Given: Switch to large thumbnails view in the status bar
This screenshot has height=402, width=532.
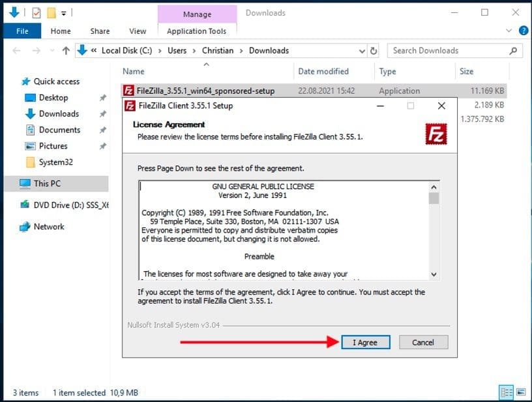Looking at the screenshot, I should (520, 392).
